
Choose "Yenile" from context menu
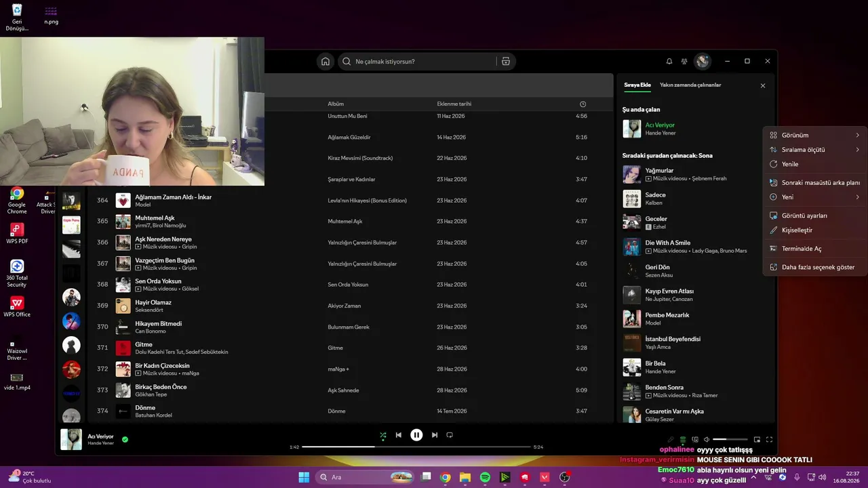coord(814,164)
